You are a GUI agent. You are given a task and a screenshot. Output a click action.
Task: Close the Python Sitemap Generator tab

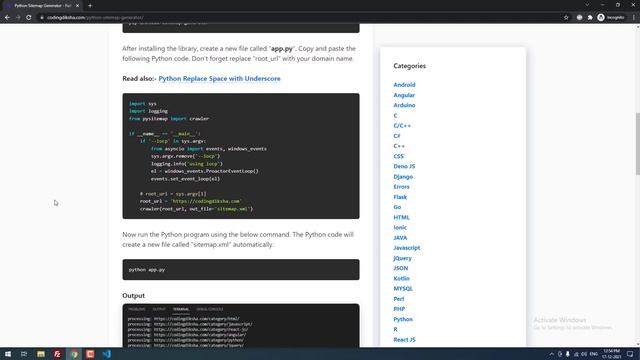pyautogui.click(x=77, y=6)
